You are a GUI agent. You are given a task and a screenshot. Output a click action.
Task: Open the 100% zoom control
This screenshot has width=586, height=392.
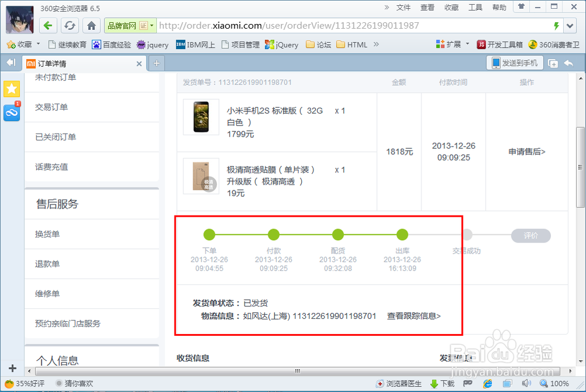(554, 384)
